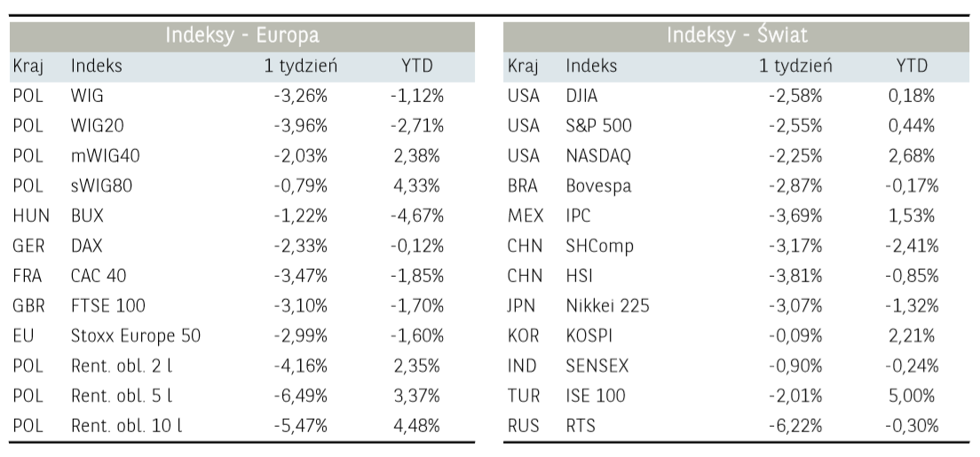Viewport: 980px width, 457px height.
Task: Click the NASDAQ index name
Action: 597,155
